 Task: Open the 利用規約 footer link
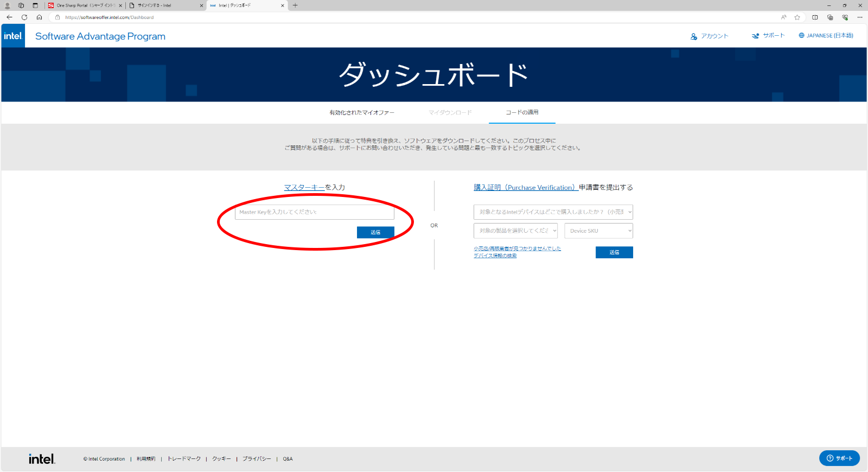(146, 459)
